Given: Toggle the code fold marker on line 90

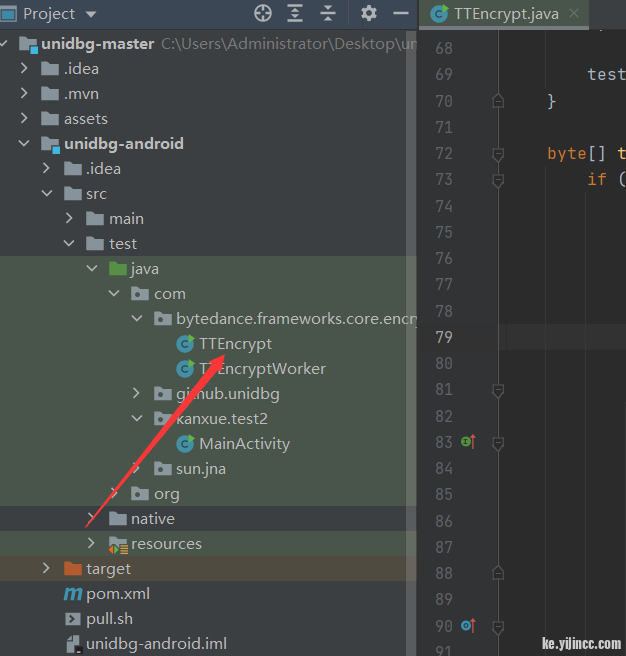Looking at the screenshot, I should pyautogui.click(x=498, y=627).
